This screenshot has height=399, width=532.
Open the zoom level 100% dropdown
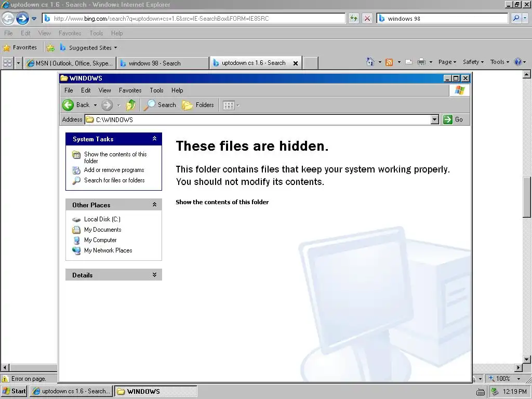[518, 379]
